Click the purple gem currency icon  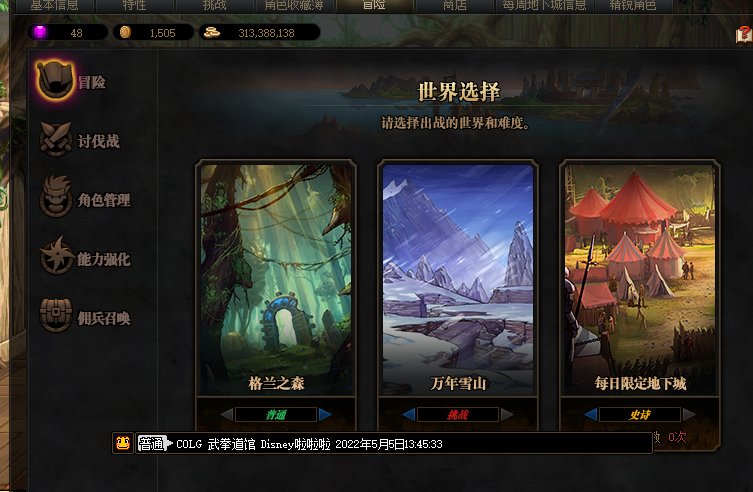(40, 32)
